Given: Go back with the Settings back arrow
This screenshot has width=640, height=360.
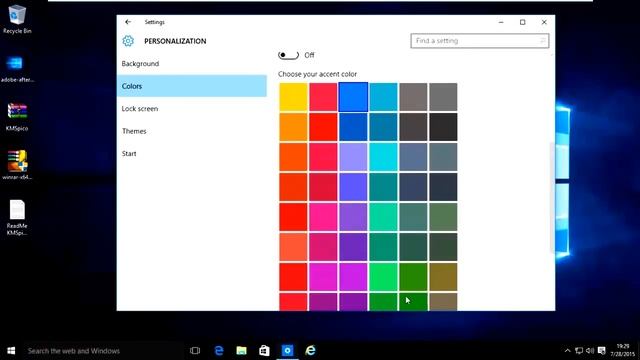Looking at the screenshot, I should point(128,22).
